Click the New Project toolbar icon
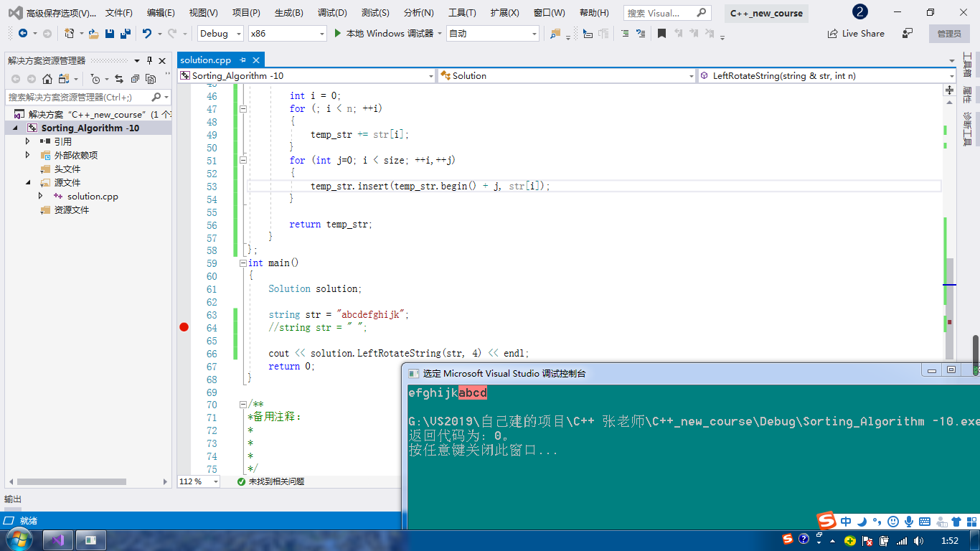This screenshot has height=551, width=980. click(x=70, y=33)
